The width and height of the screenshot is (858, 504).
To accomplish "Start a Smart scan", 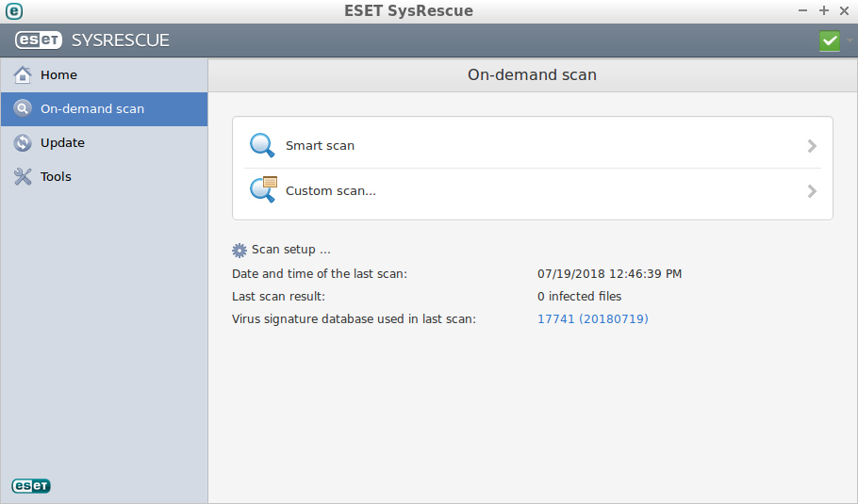I will 533,145.
